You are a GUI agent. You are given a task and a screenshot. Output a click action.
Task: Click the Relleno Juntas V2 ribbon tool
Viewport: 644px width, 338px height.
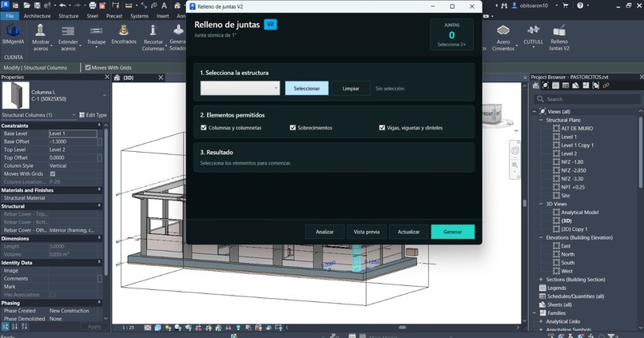[x=559, y=38]
